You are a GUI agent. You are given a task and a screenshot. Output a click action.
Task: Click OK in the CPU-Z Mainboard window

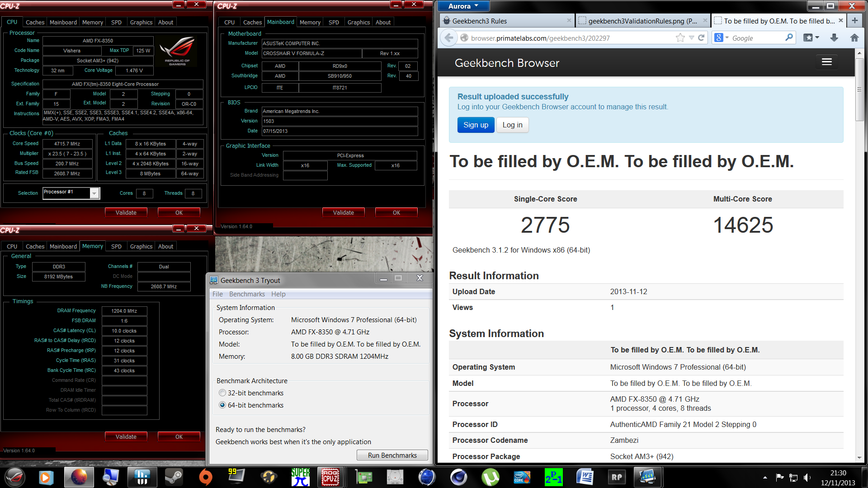(x=396, y=212)
